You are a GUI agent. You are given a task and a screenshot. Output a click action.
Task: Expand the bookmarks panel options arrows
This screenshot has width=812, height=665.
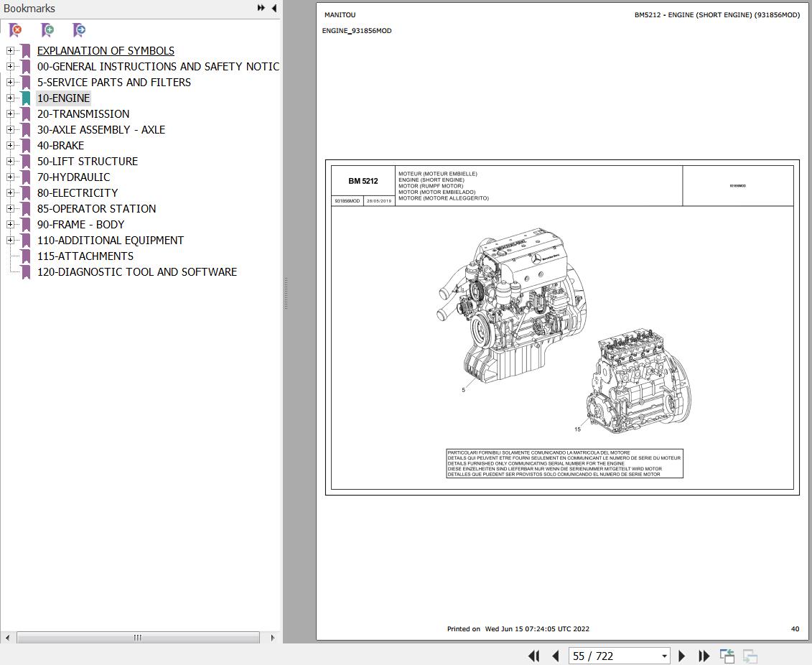point(261,8)
